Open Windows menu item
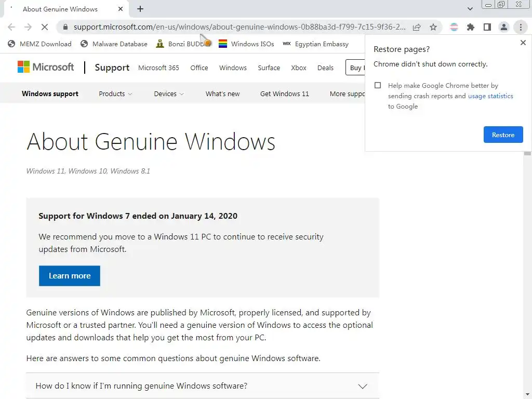Screen dimensions: 532x399 233,68
